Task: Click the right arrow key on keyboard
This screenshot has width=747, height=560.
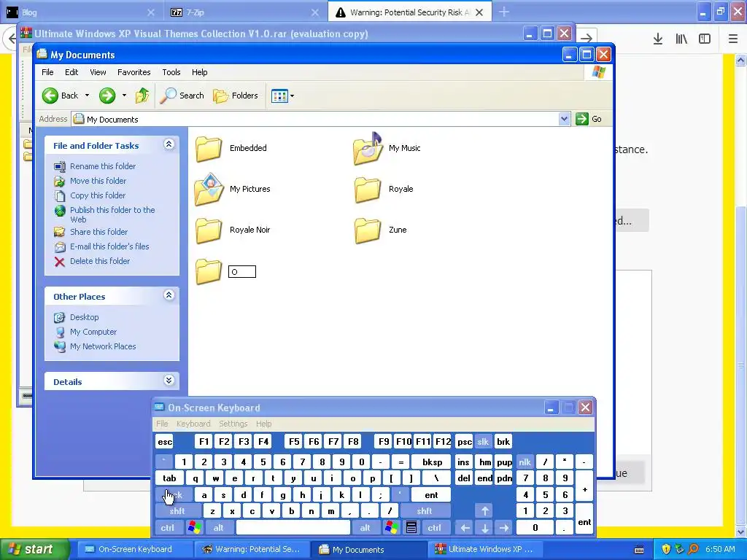Action: (504, 528)
